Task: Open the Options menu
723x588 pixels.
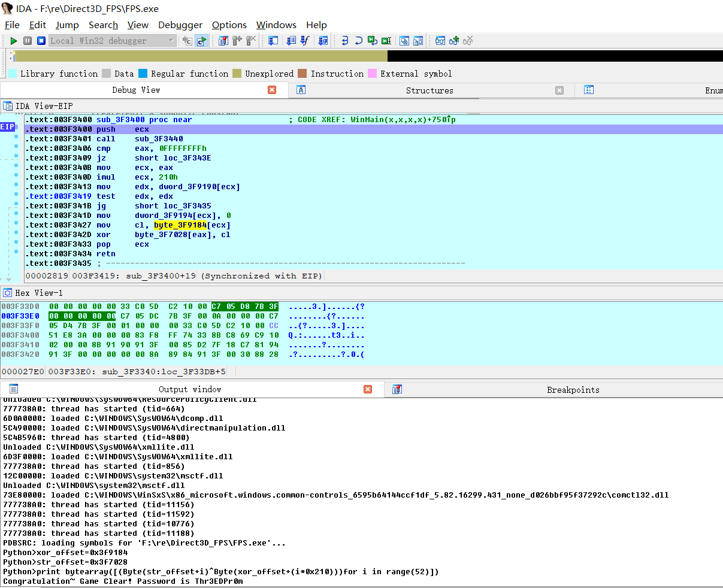Action: 229,25
